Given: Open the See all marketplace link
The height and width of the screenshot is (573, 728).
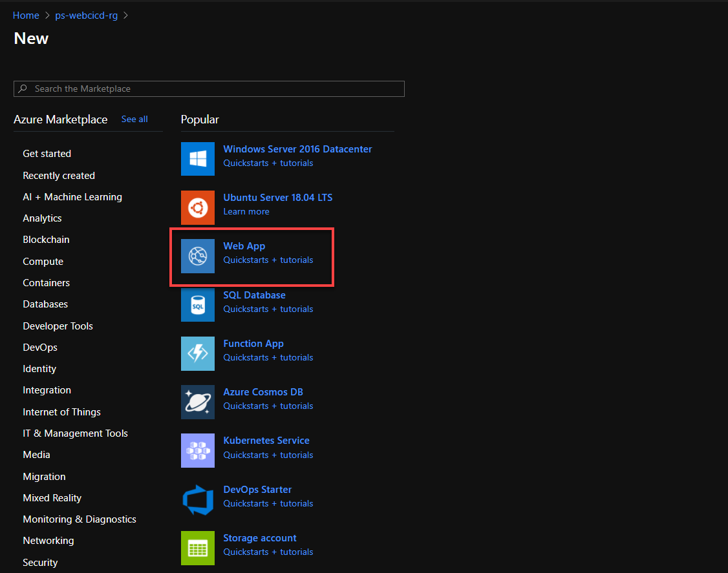Looking at the screenshot, I should tap(134, 119).
